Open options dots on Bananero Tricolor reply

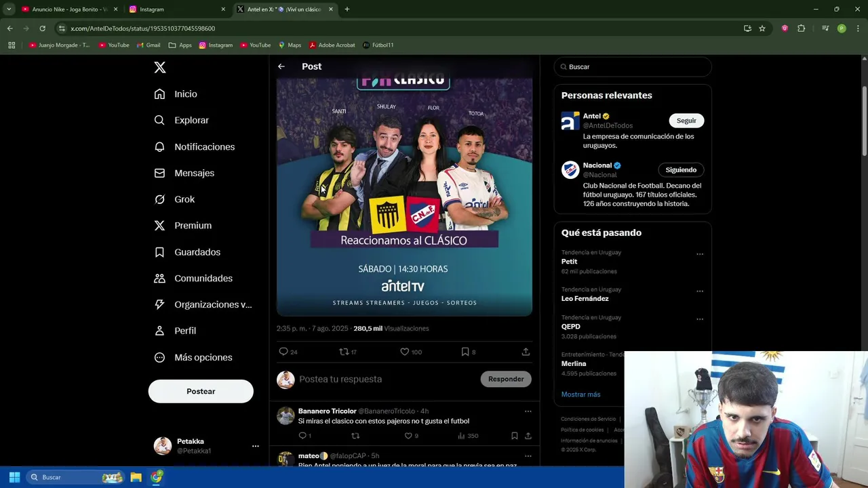click(528, 411)
